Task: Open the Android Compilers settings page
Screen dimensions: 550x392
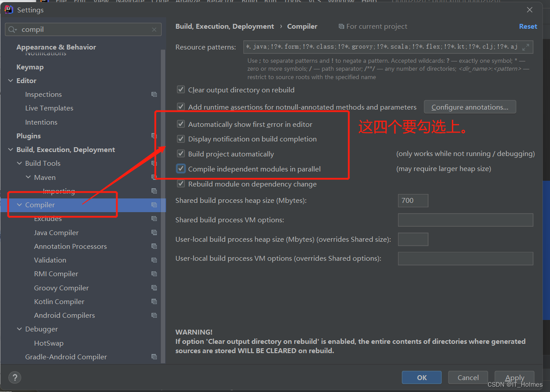Action: 64,315
